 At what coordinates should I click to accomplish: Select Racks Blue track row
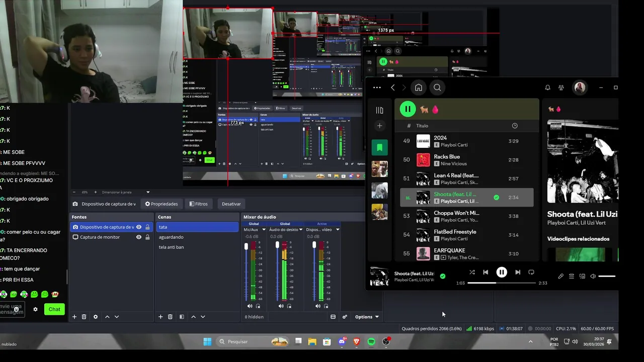[466, 160]
